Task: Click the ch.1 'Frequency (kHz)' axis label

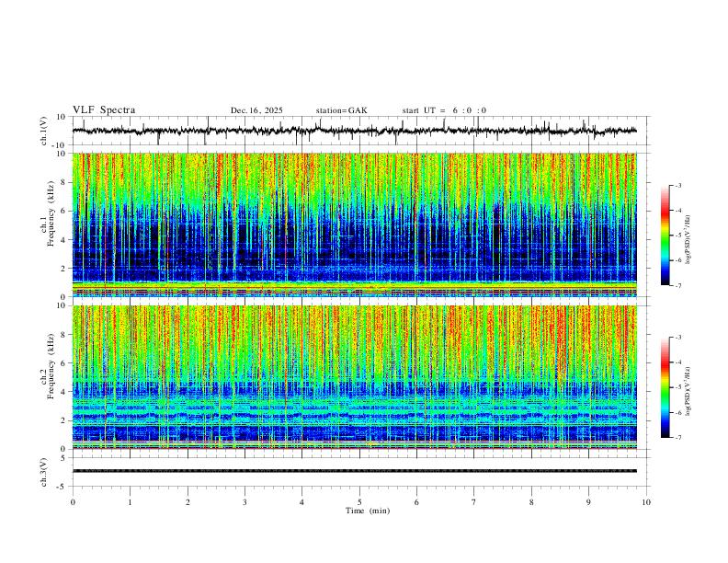Action: pyautogui.click(x=51, y=214)
